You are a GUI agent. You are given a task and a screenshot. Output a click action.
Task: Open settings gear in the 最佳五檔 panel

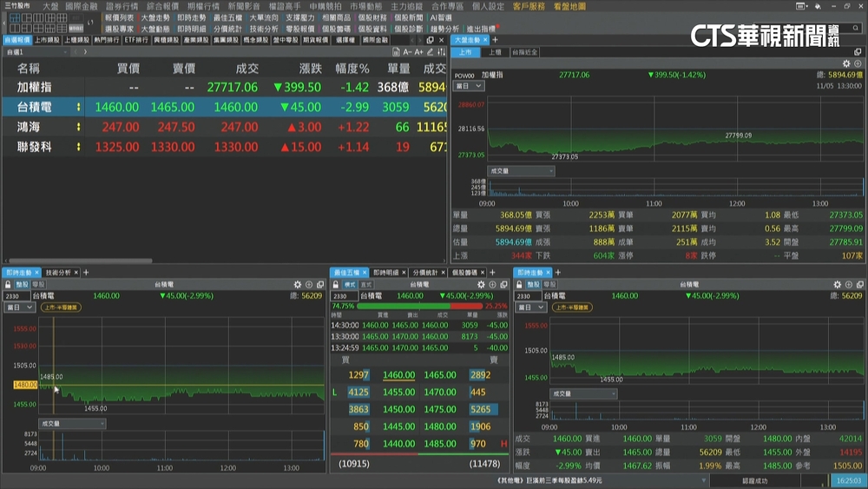click(481, 284)
